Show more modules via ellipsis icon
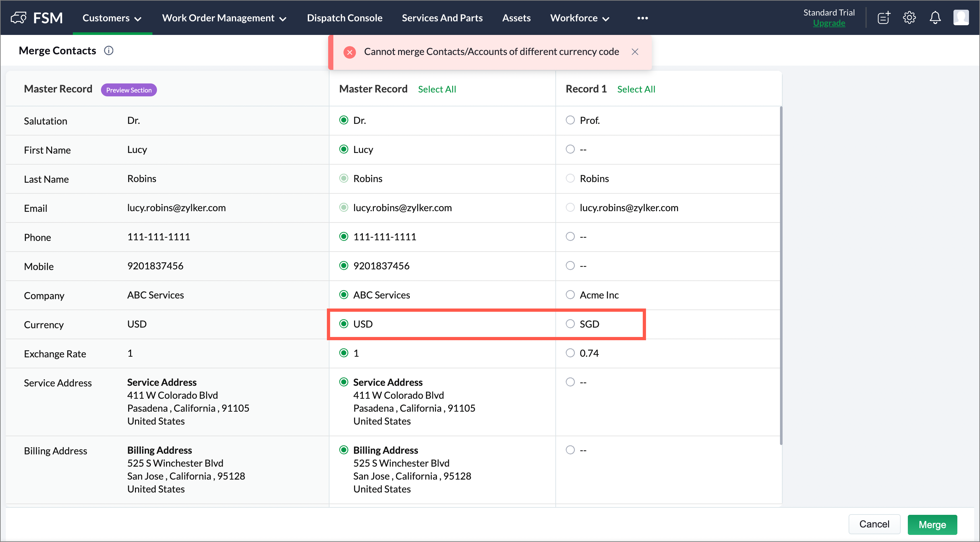 pyautogui.click(x=642, y=18)
